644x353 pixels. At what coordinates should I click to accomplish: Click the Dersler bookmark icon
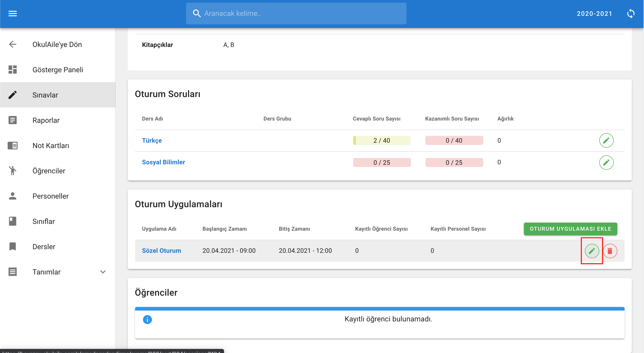coord(12,246)
